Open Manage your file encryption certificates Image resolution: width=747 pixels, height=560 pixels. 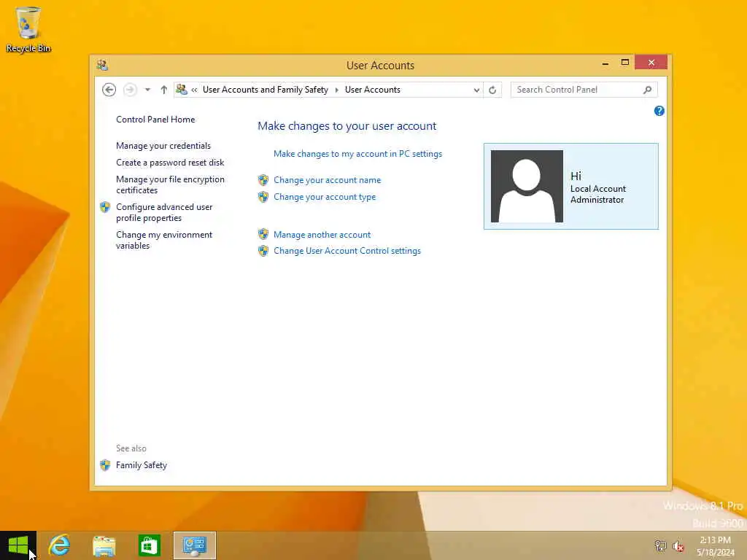pos(170,184)
